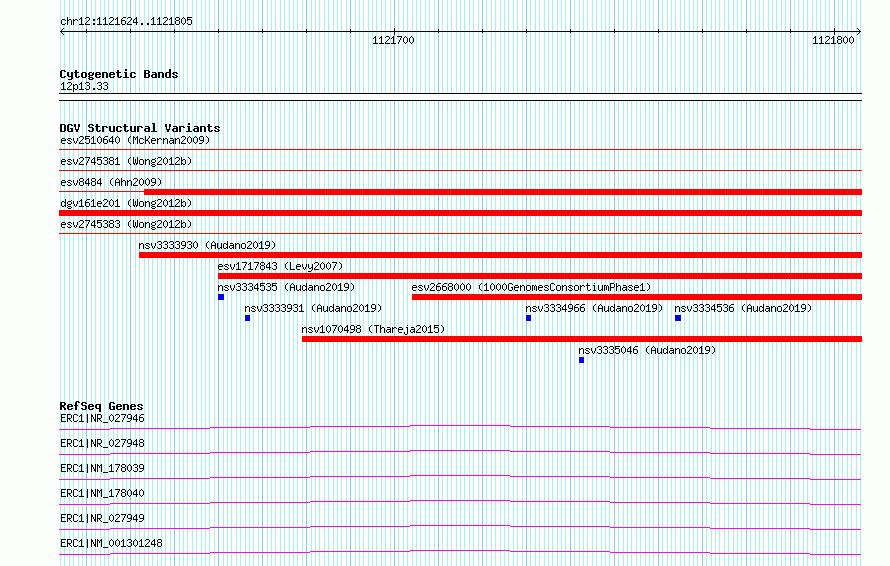Click the nsv3334966 blue variant marker
The width and height of the screenshot is (890, 566).
click(x=528, y=318)
